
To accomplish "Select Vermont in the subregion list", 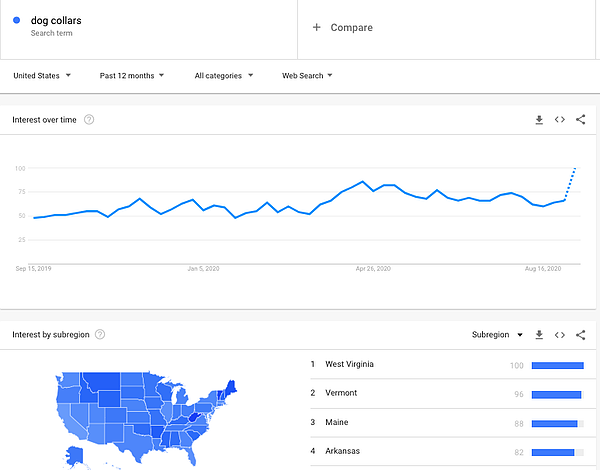I will 343,394.
